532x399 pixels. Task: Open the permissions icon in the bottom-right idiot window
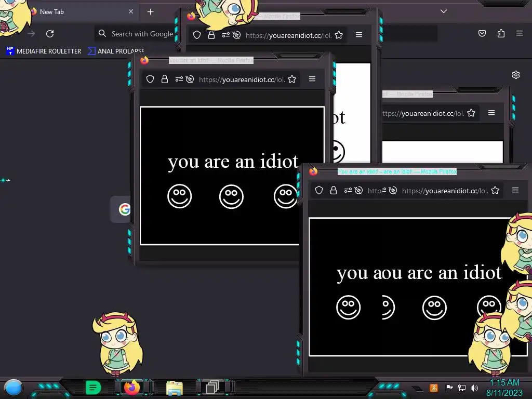click(348, 190)
